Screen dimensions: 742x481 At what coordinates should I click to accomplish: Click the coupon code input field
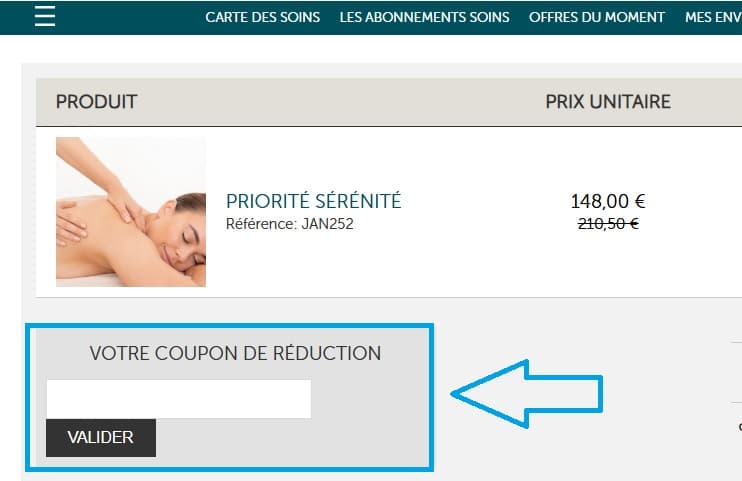click(178, 399)
